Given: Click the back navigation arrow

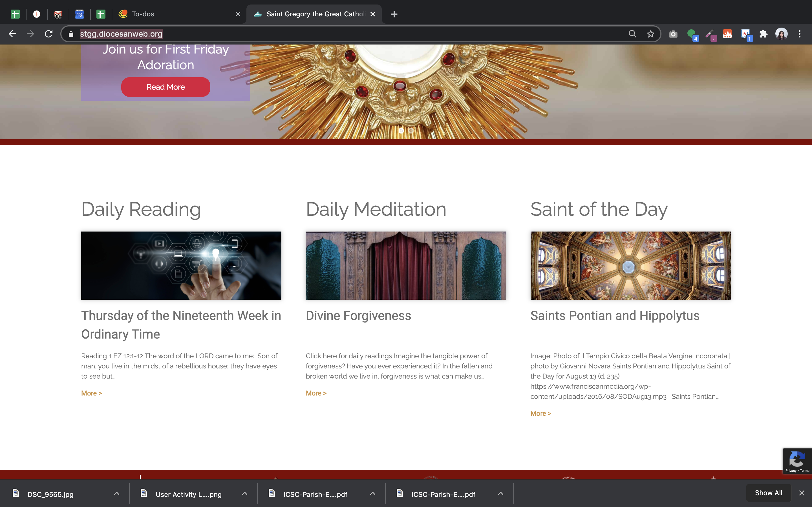Looking at the screenshot, I should pos(12,34).
